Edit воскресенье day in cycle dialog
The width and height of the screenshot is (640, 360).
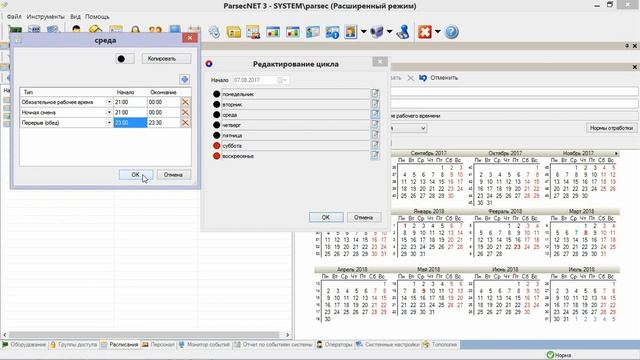375,155
